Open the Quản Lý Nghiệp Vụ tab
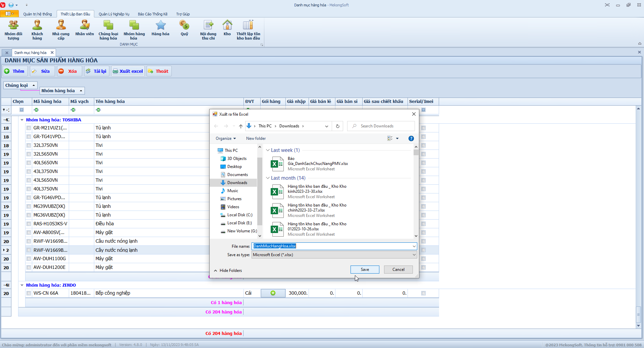The width and height of the screenshot is (644, 348). [114, 14]
